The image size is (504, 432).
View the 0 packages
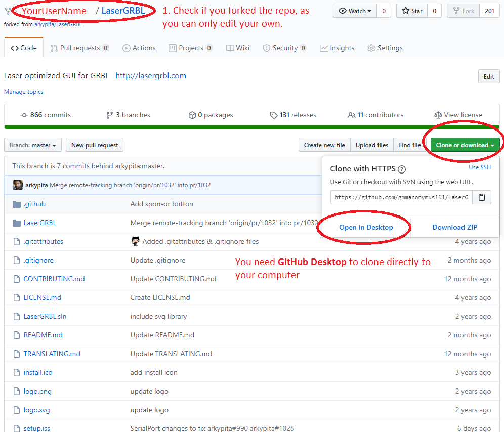211,115
